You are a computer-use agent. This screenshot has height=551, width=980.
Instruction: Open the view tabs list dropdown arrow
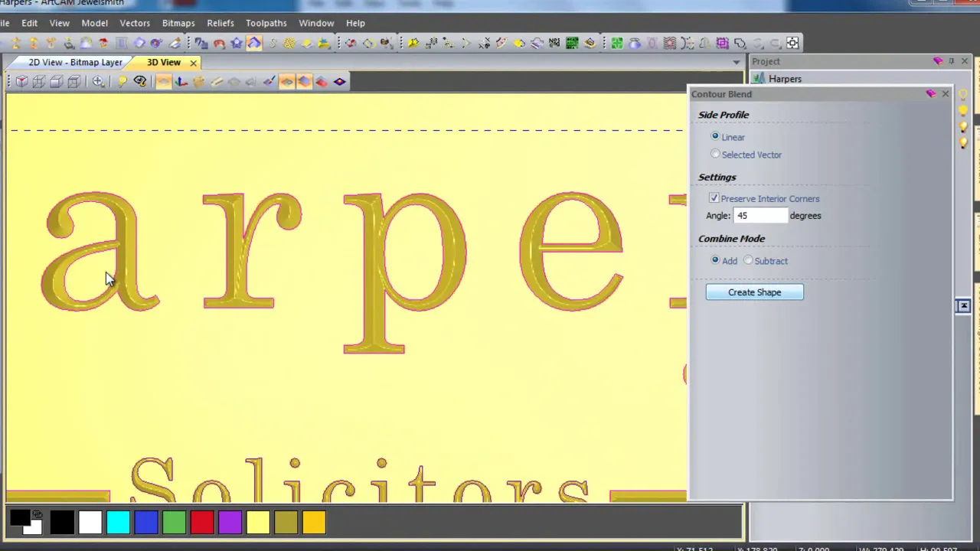(737, 62)
